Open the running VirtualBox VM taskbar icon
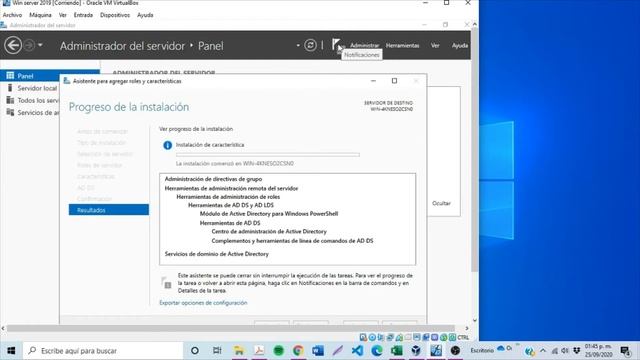Image resolution: width=640 pixels, height=360 pixels. click(x=436, y=351)
